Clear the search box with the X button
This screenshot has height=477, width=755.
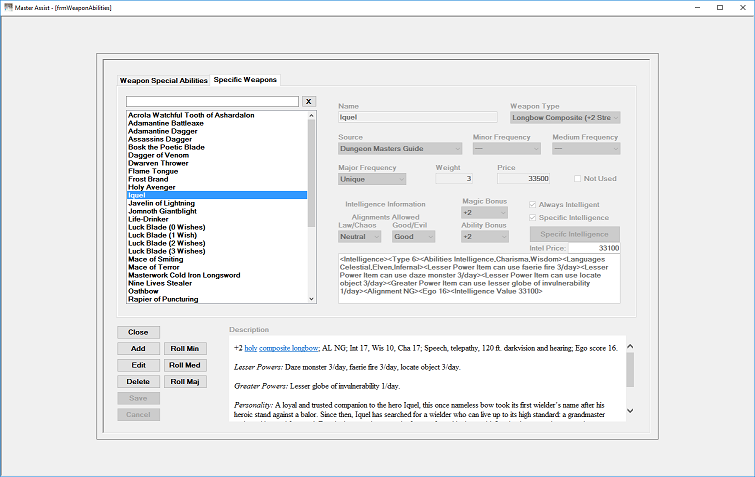point(309,102)
